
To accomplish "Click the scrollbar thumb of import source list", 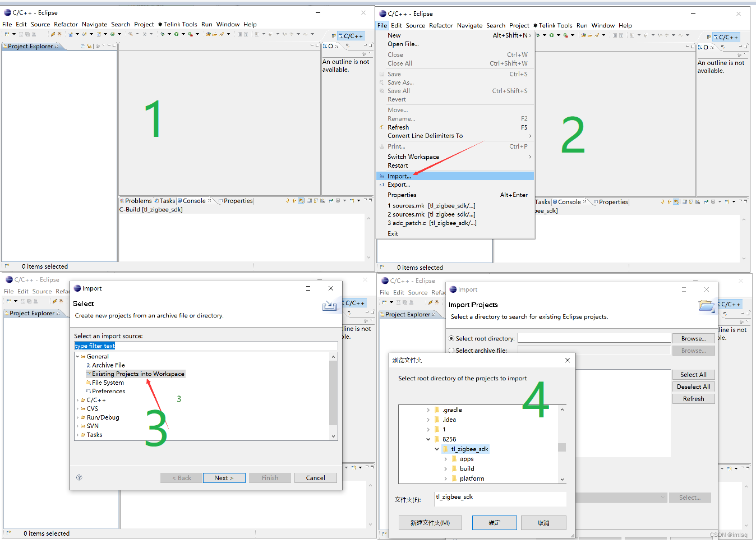I will [333, 393].
